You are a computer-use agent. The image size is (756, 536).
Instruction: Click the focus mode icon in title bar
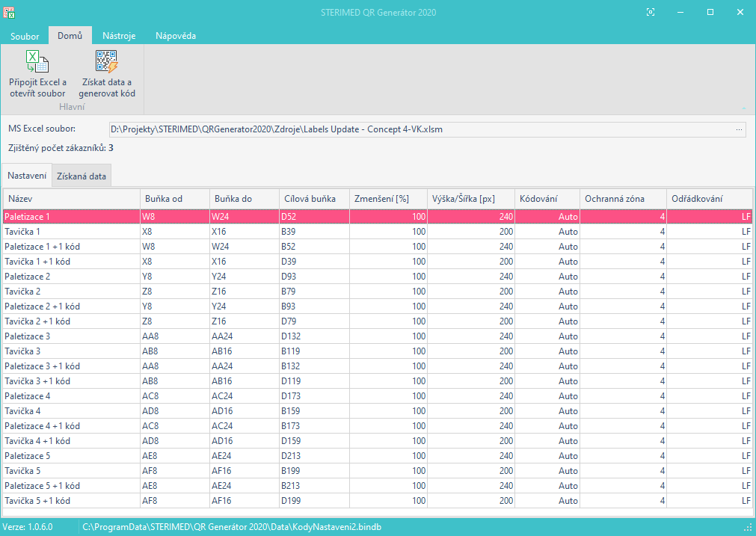(x=651, y=12)
